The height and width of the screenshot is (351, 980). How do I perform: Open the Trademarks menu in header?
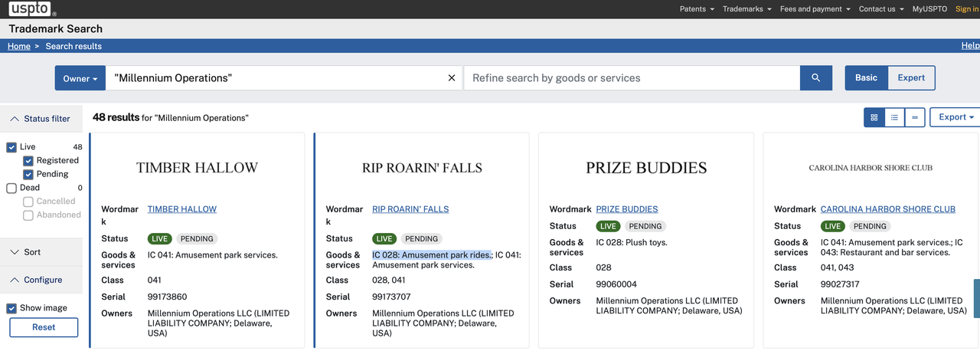(x=747, y=9)
